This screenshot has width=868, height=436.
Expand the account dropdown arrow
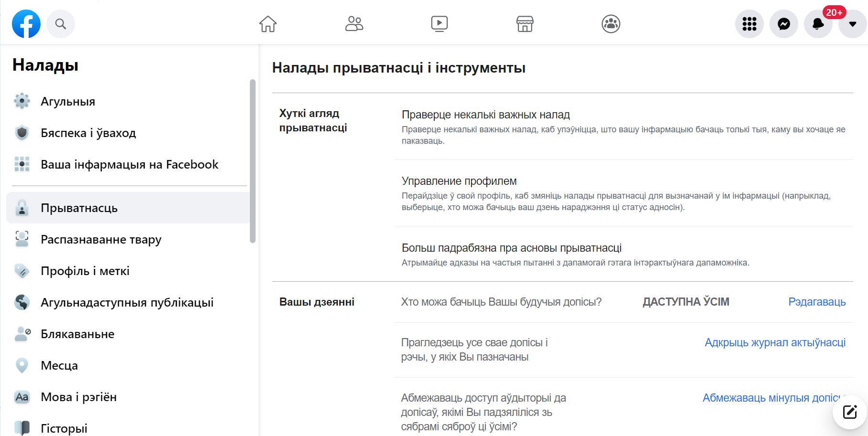[852, 24]
